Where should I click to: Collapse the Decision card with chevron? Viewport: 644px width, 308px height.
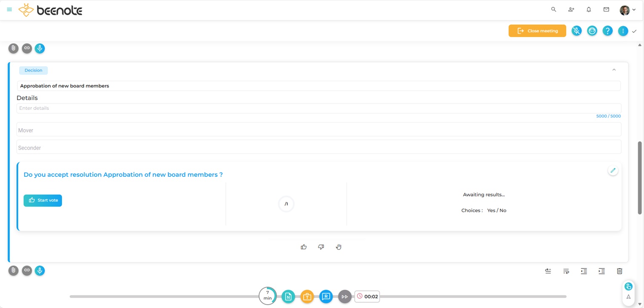tap(614, 70)
